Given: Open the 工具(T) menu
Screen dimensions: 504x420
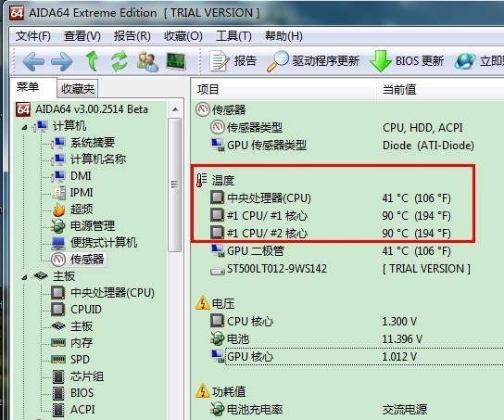Looking at the screenshot, I should (x=233, y=36).
